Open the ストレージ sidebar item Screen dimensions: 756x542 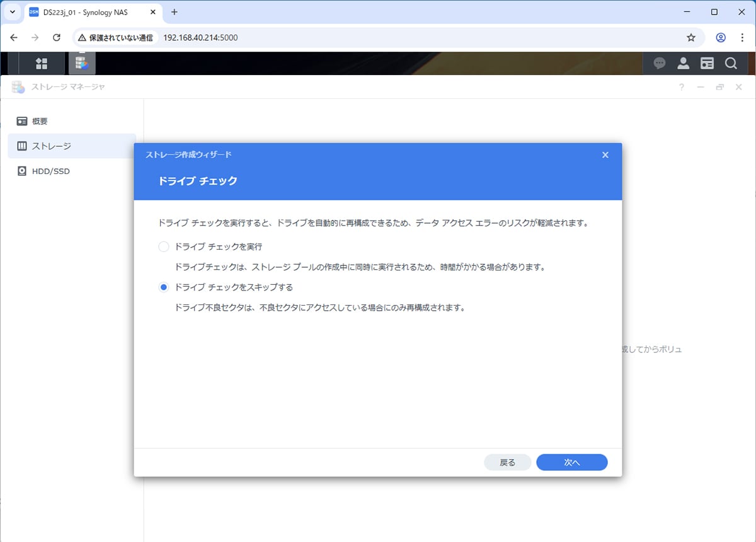[x=72, y=146]
